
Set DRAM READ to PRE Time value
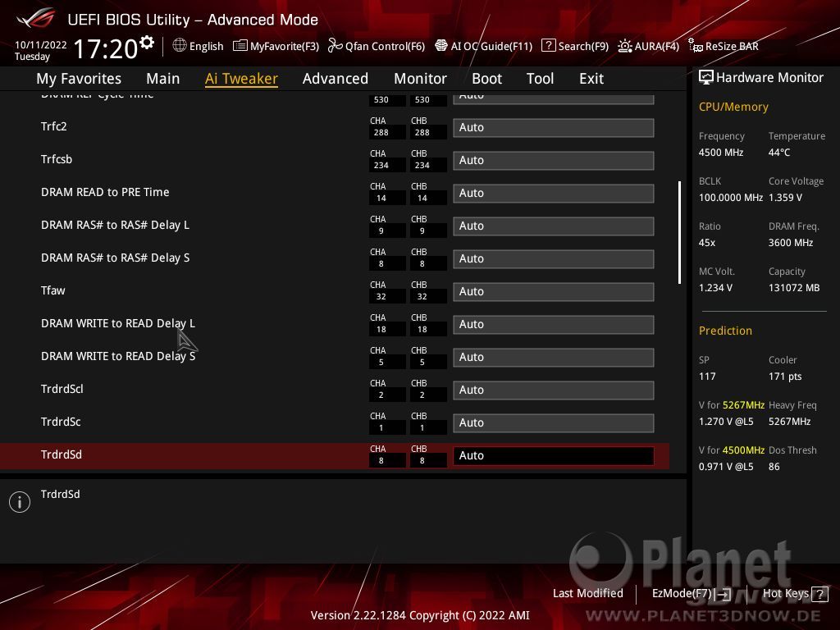coord(554,193)
